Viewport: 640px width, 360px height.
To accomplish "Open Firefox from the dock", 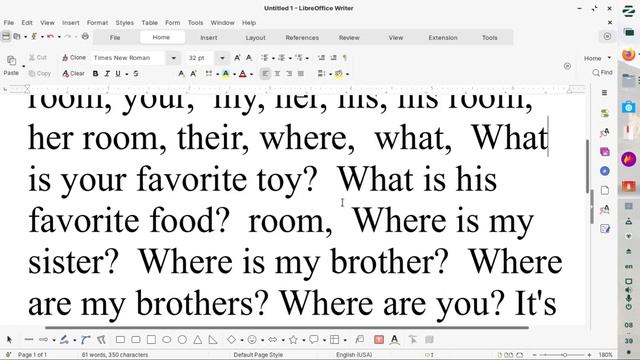I will coord(629,54).
